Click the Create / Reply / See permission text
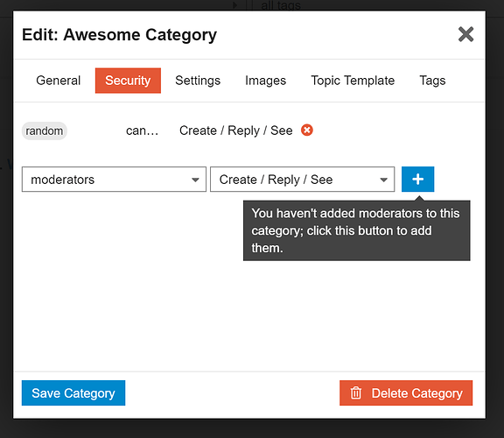504x438 pixels. 236,131
